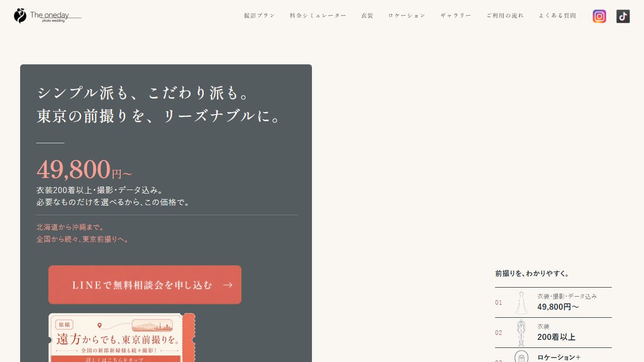Click the 衣装200着以上・撮影・データ込み。 text line
644x362 pixels.
coord(100,190)
